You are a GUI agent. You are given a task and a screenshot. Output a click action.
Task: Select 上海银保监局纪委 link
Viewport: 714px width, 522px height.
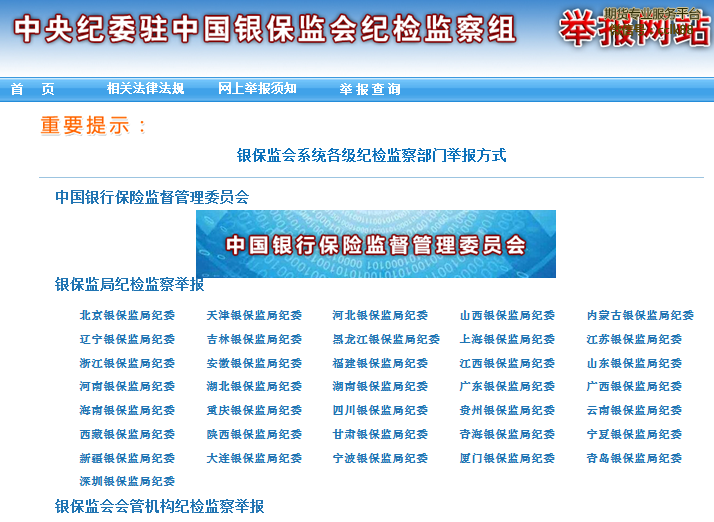click(507, 339)
